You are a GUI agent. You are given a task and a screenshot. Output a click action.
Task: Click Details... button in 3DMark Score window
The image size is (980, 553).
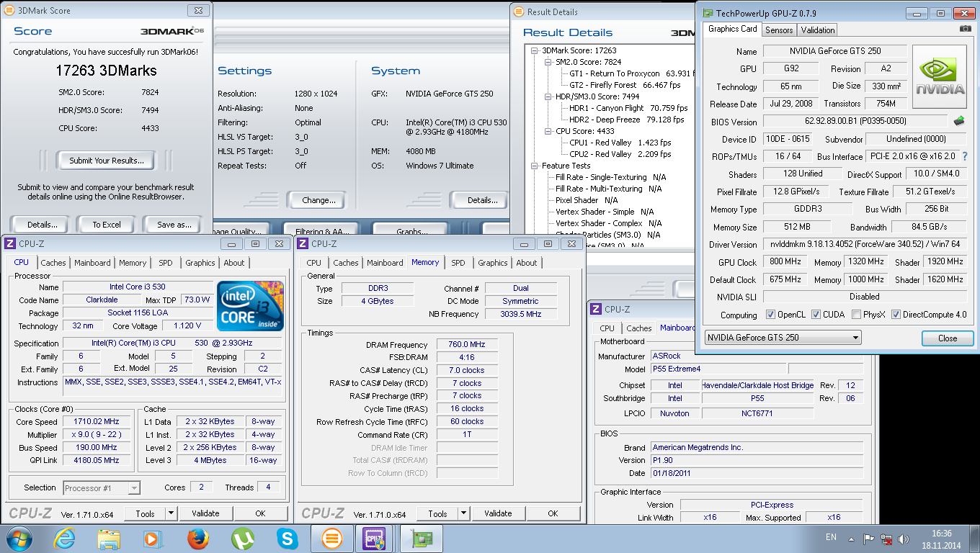coord(40,225)
